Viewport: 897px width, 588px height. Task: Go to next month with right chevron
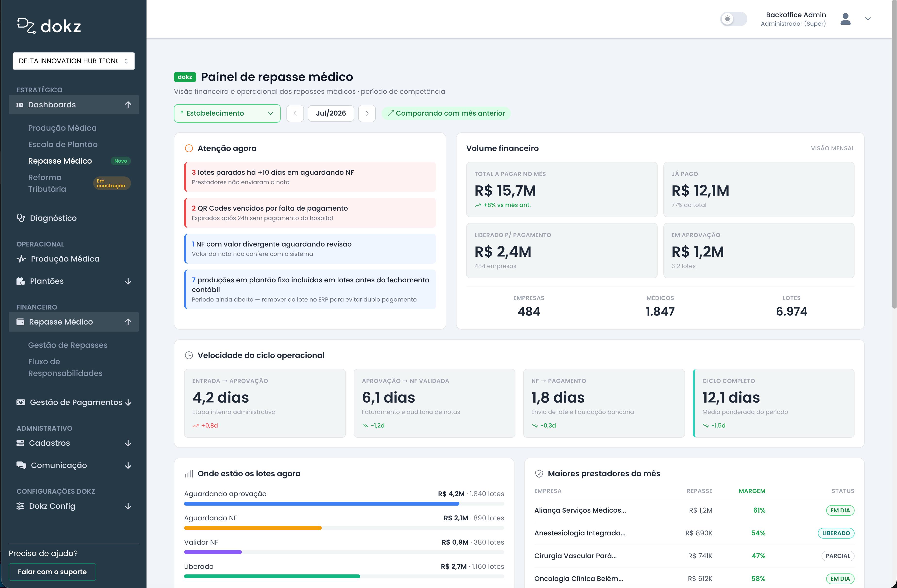click(367, 113)
